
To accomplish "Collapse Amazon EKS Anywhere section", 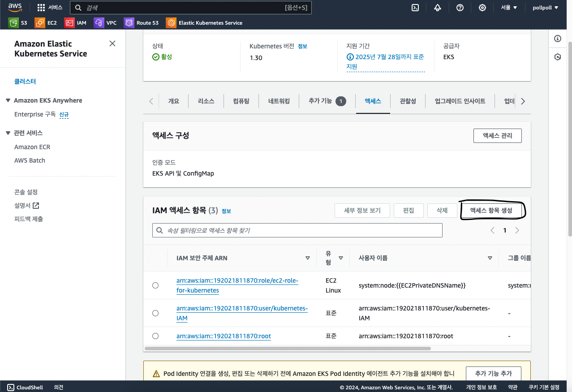I will (x=8, y=100).
